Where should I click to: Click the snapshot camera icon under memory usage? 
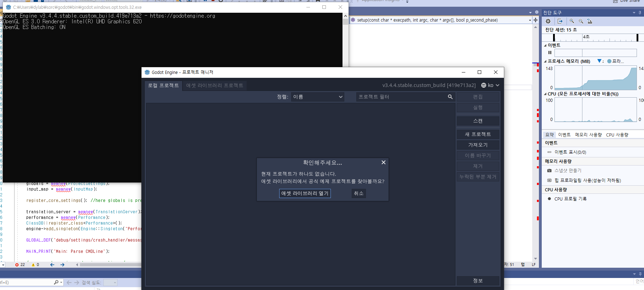pos(549,170)
